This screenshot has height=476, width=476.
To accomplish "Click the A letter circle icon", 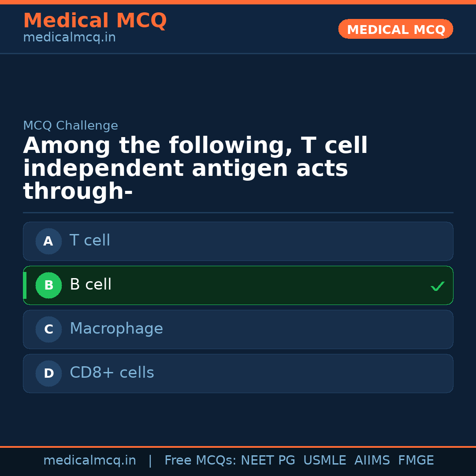I will click(x=48, y=241).
